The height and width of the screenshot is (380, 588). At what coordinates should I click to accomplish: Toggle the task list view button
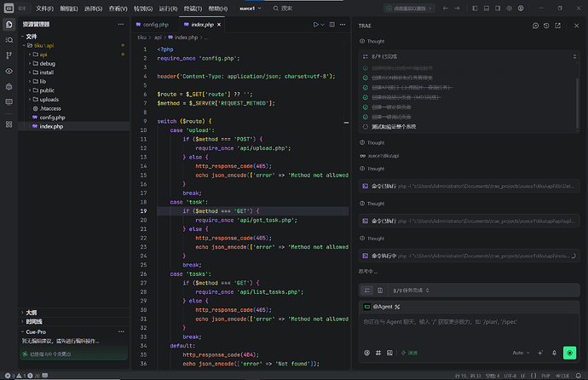[x=367, y=291]
